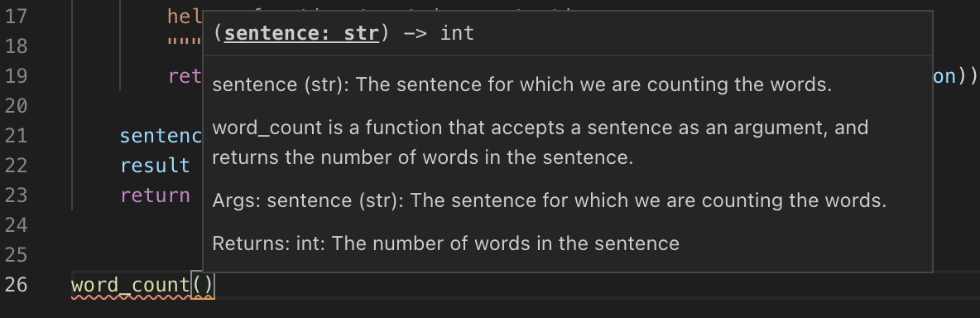Click the 'Args: sentence (str)' documentation line

(550, 201)
